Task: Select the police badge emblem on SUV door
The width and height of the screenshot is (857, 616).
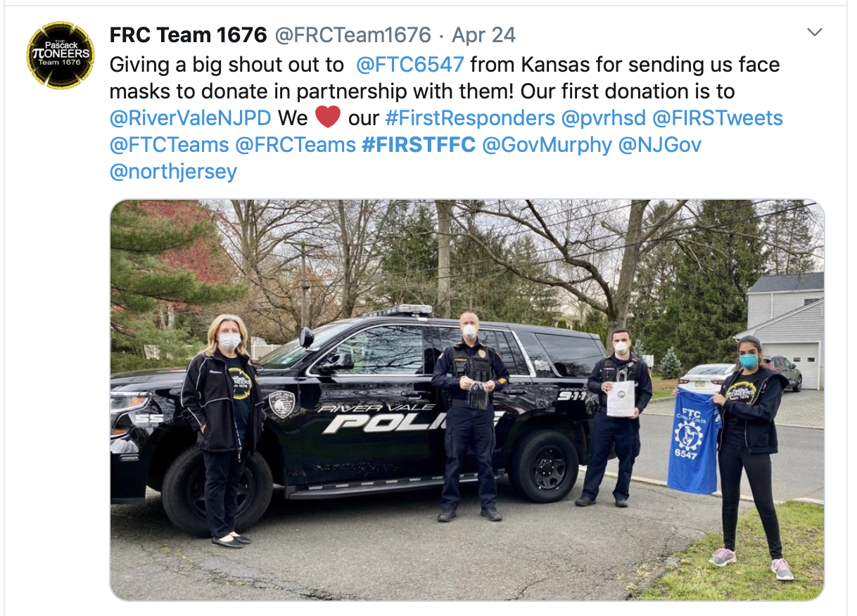Action: point(284,404)
